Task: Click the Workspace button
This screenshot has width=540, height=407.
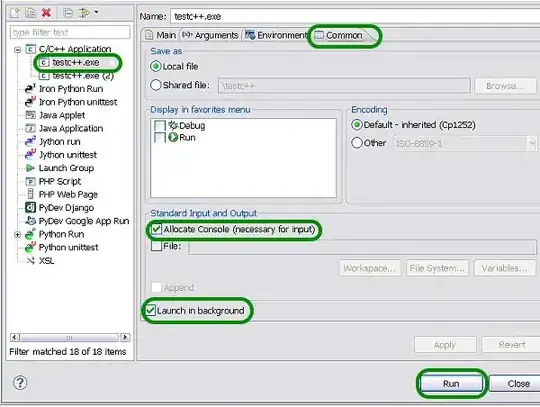Action: point(370,268)
